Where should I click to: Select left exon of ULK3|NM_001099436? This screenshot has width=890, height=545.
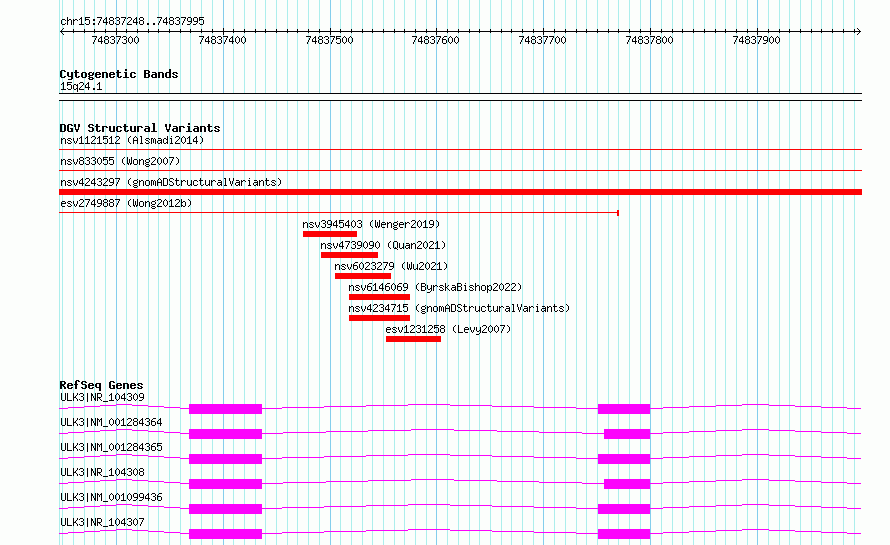[x=225, y=509]
